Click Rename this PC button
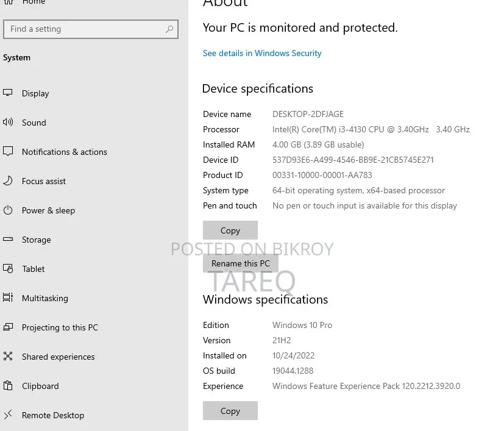The image size is (504, 431). pos(241,263)
